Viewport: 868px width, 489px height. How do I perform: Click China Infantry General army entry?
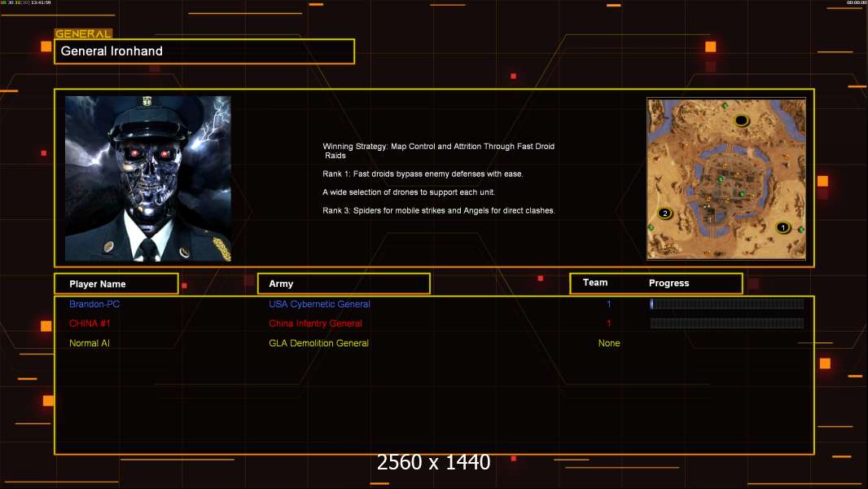tap(316, 324)
